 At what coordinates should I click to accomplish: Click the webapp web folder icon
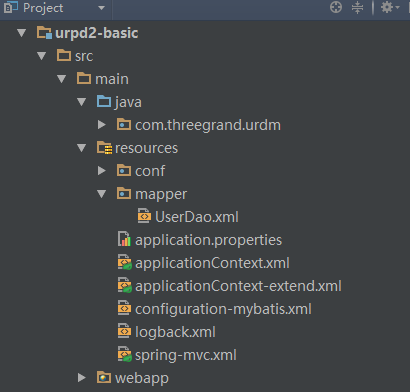click(x=104, y=377)
